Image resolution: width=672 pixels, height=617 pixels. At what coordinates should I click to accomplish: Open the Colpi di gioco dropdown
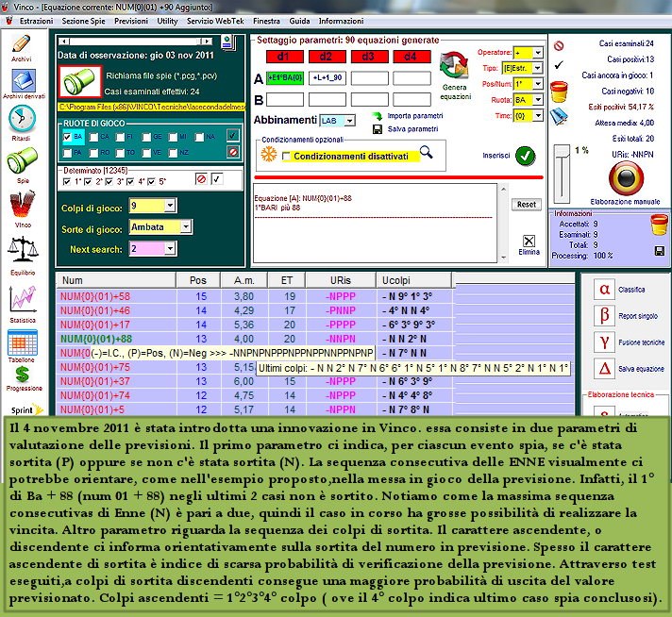pos(170,206)
